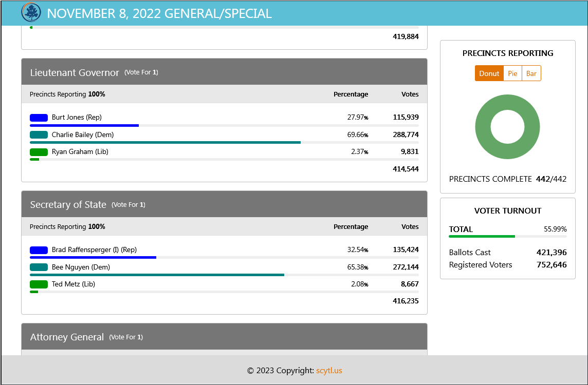Image resolution: width=588 pixels, height=385 pixels.
Task: Click the voter turnout 55.99% figure
Action: click(x=556, y=229)
